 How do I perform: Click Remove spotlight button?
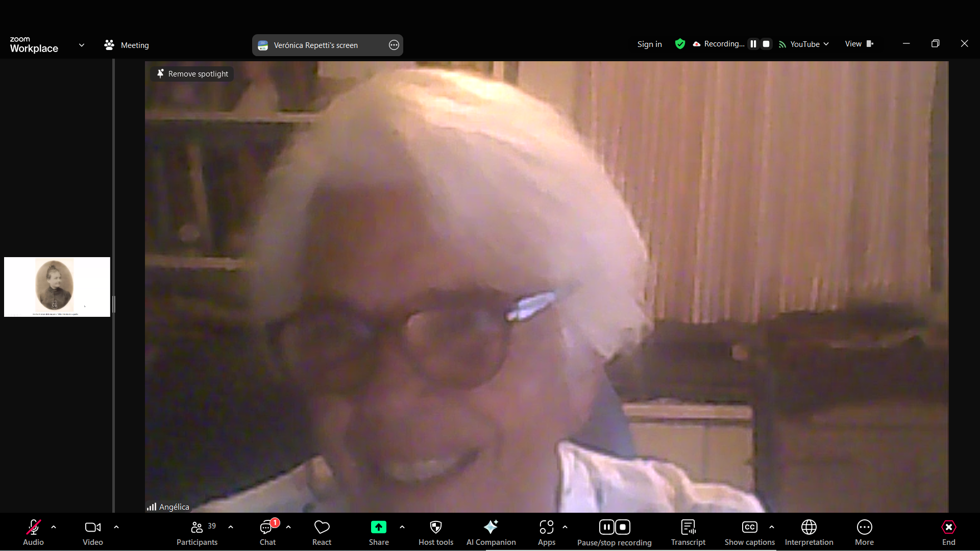coord(192,74)
